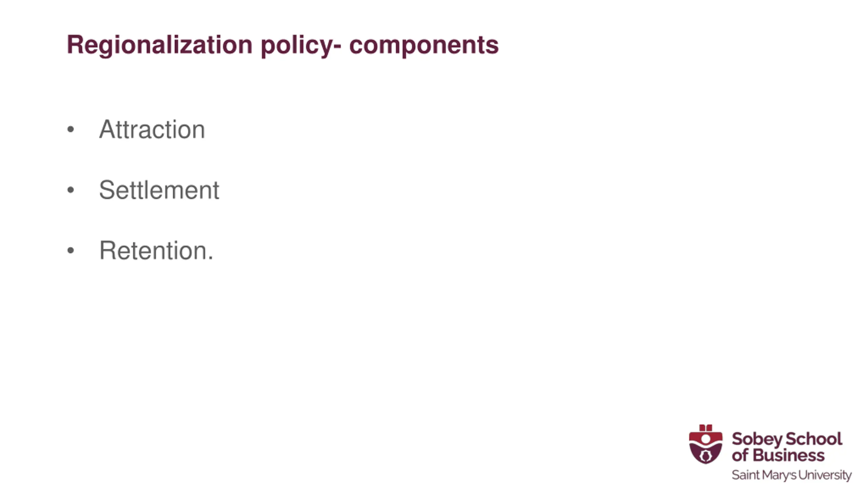The width and height of the screenshot is (868, 488).
Task: Click the bullet dot before Settlement
Action: coord(71,190)
